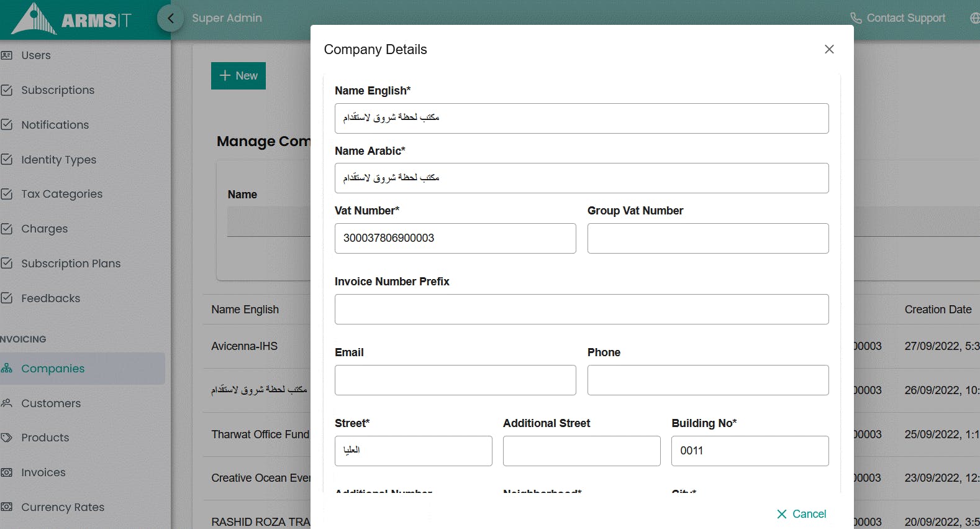980x529 pixels.
Task: Click the Users sidebar icon
Action: coord(7,55)
